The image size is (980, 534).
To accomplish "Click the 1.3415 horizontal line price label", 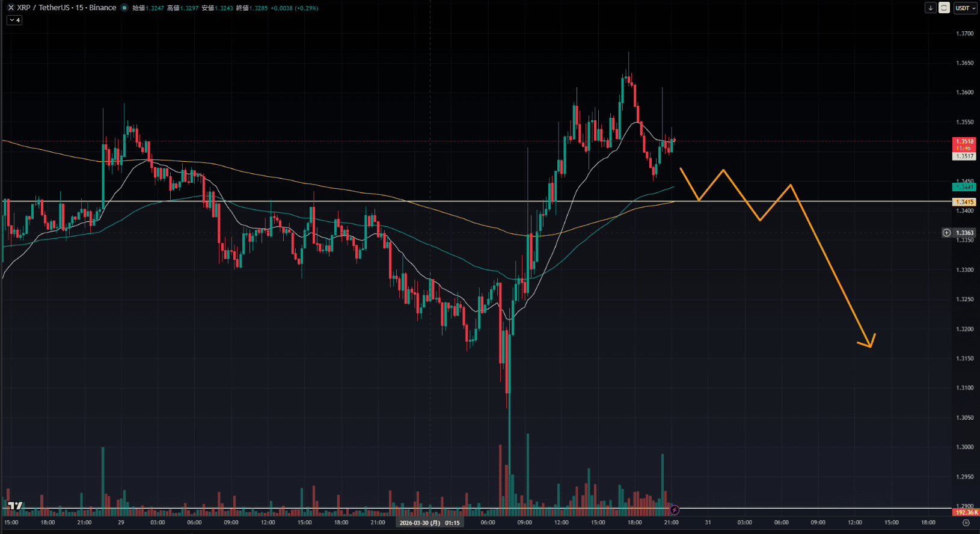I will click(x=964, y=202).
